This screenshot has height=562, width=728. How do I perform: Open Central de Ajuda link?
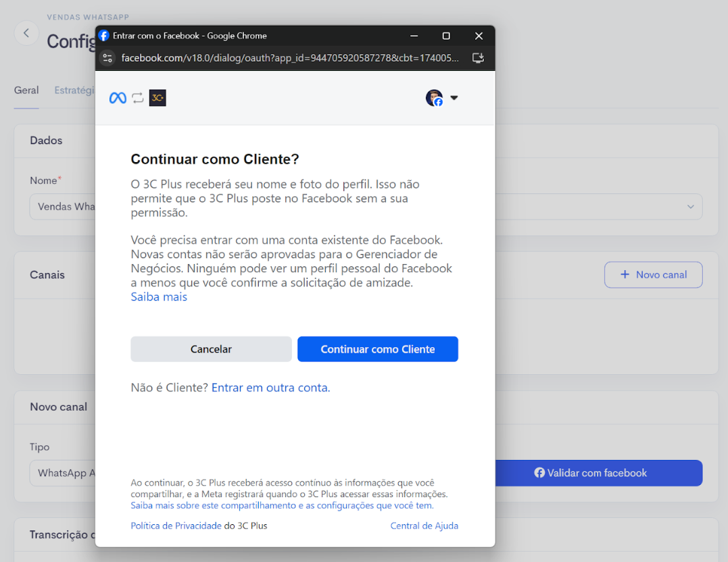[424, 526]
